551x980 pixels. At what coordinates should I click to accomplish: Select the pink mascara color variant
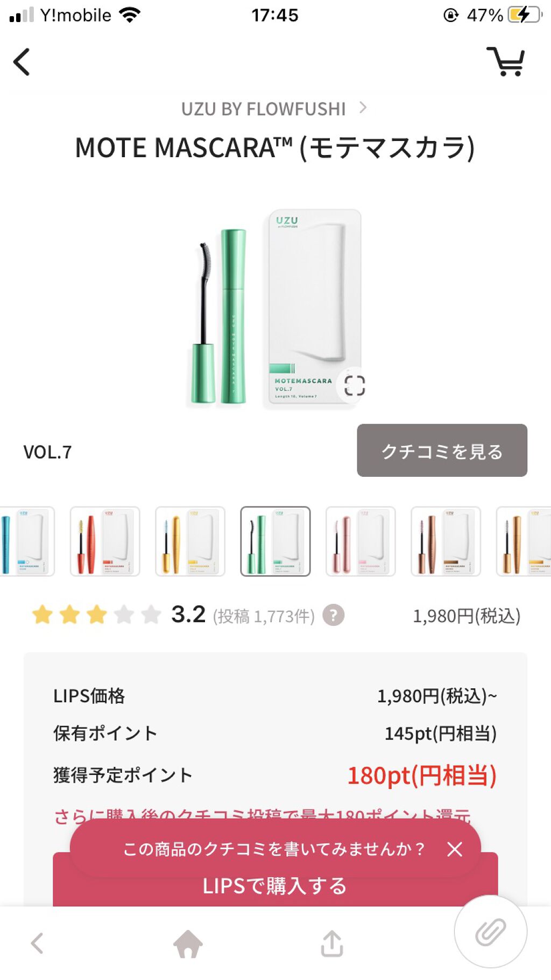coord(361,541)
